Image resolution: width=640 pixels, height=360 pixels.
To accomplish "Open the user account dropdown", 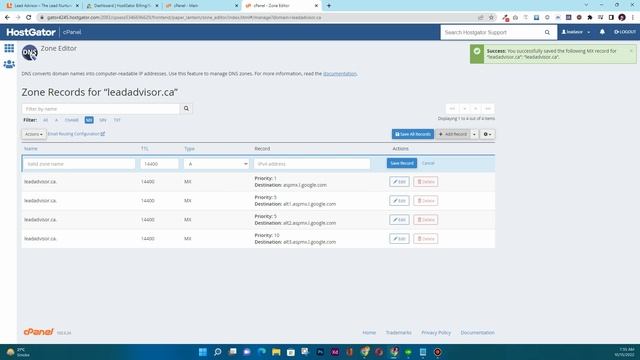I will pos(576,32).
